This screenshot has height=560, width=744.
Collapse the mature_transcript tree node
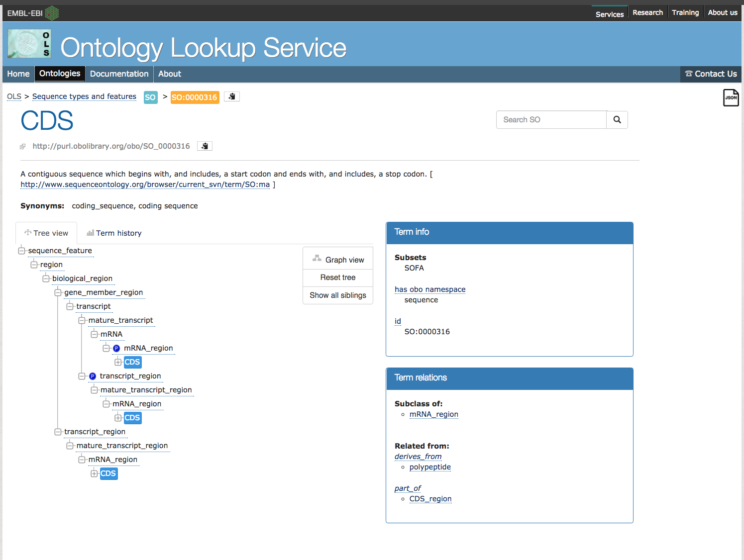[82, 320]
